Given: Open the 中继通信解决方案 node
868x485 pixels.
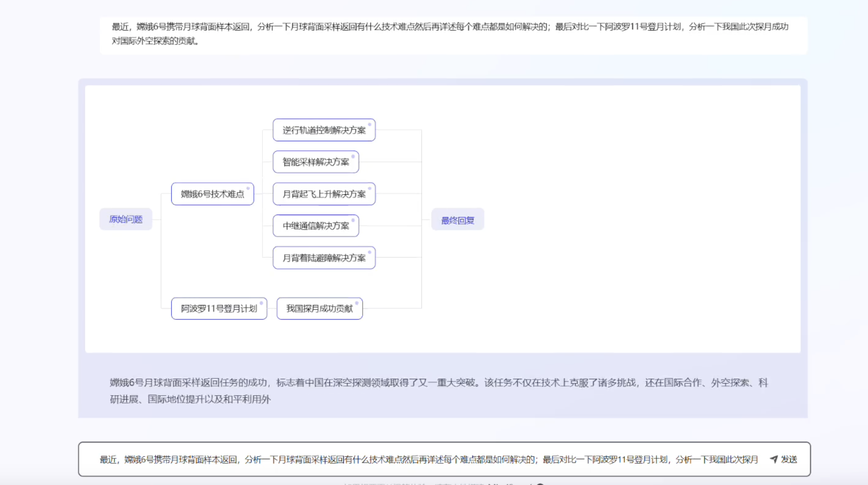Looking at the screenshot, I should pyautogui.click(x=315, y=226).
